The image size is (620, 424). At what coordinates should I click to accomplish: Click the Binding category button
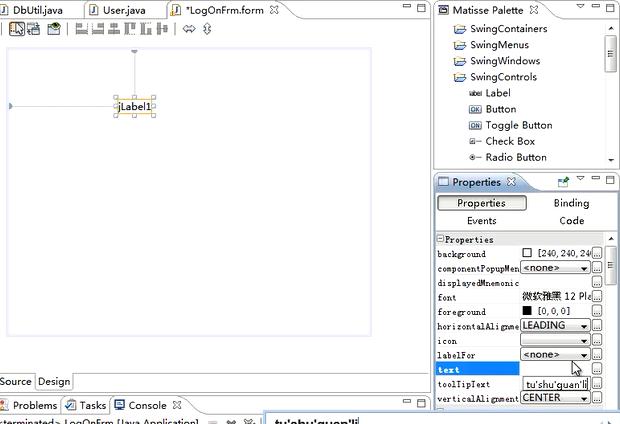[x=571, y=203]
